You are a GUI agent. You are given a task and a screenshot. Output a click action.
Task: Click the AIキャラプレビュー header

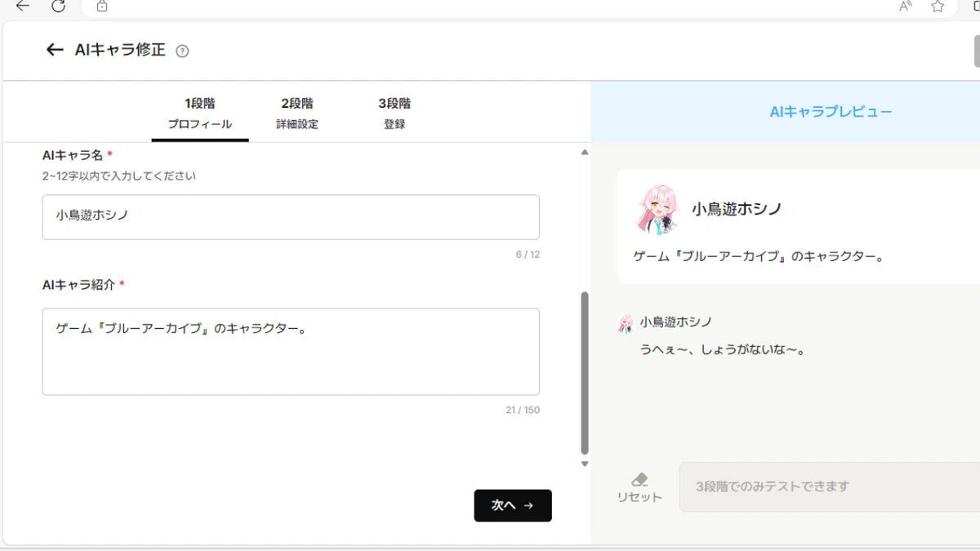pos(831,112)
